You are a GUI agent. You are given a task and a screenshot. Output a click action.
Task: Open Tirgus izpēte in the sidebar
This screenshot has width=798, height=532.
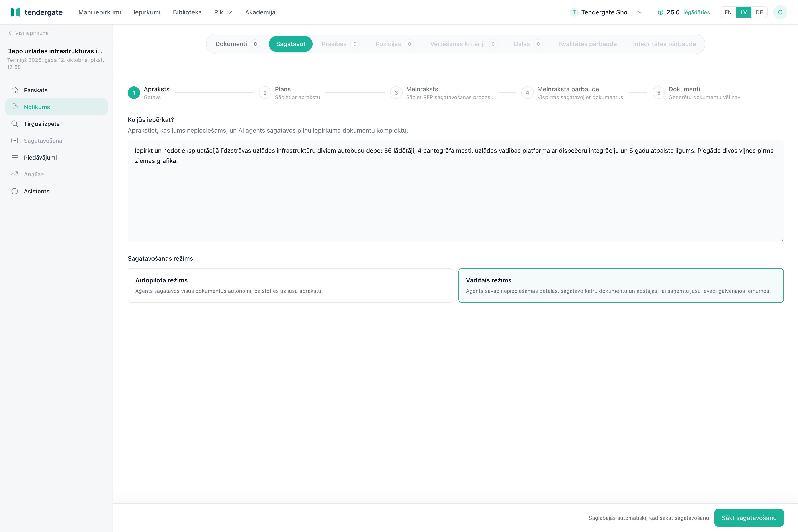tap(56, 124)
